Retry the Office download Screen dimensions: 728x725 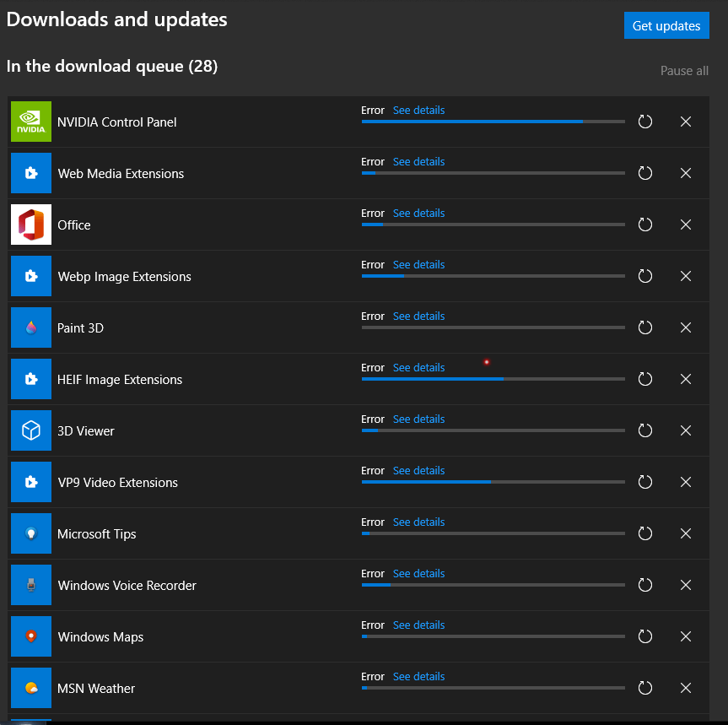(645, 225)
